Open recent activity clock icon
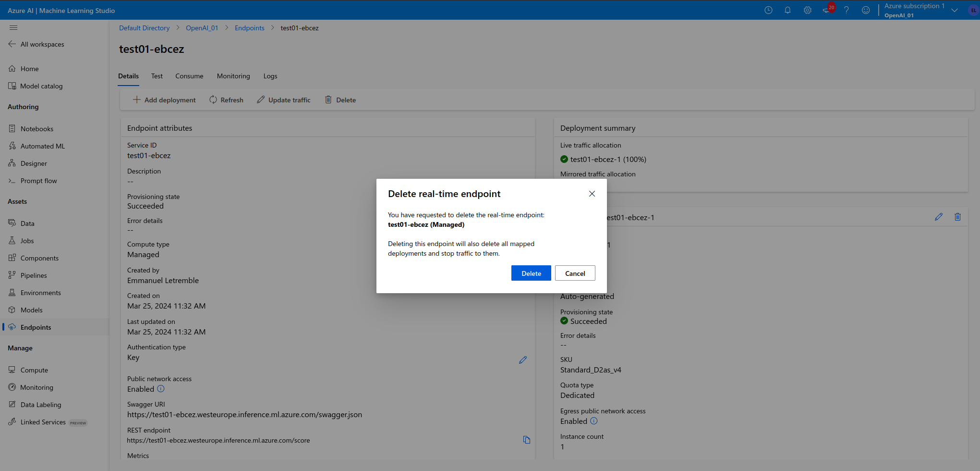980x471 pixels. pos(768,10)
